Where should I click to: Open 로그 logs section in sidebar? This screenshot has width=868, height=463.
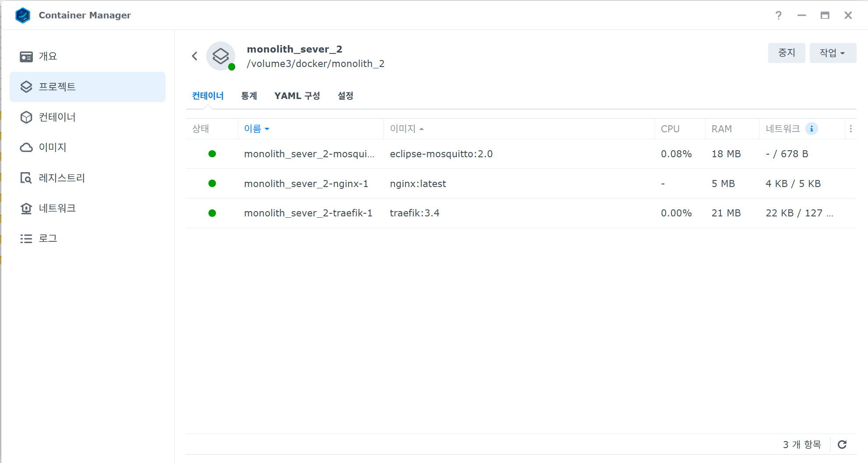click(48, 238)
